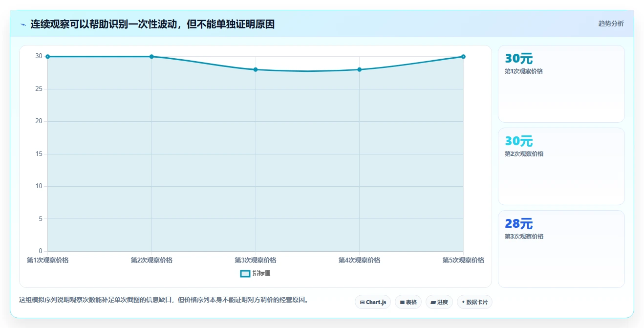
Task: Click the card label 第1次观察价格
Action: pos(524,71)
